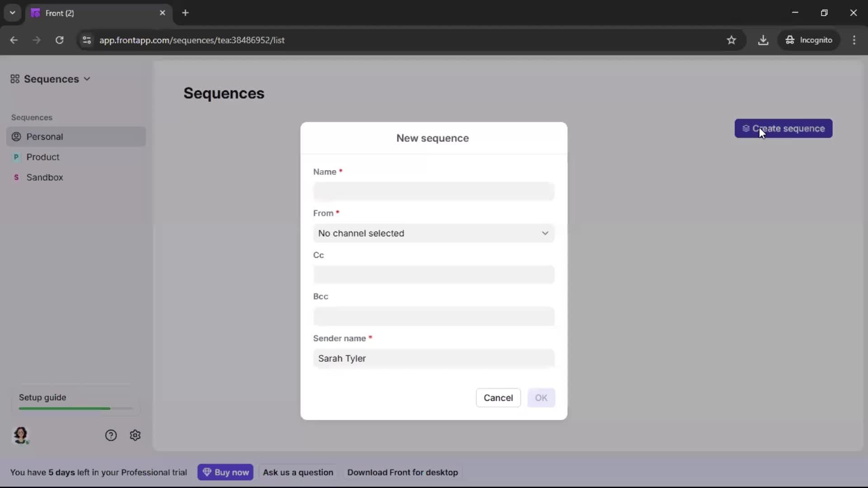Open the No channel selected From dropdown
This screenshot has height=488, width=868.
[433, 233]
